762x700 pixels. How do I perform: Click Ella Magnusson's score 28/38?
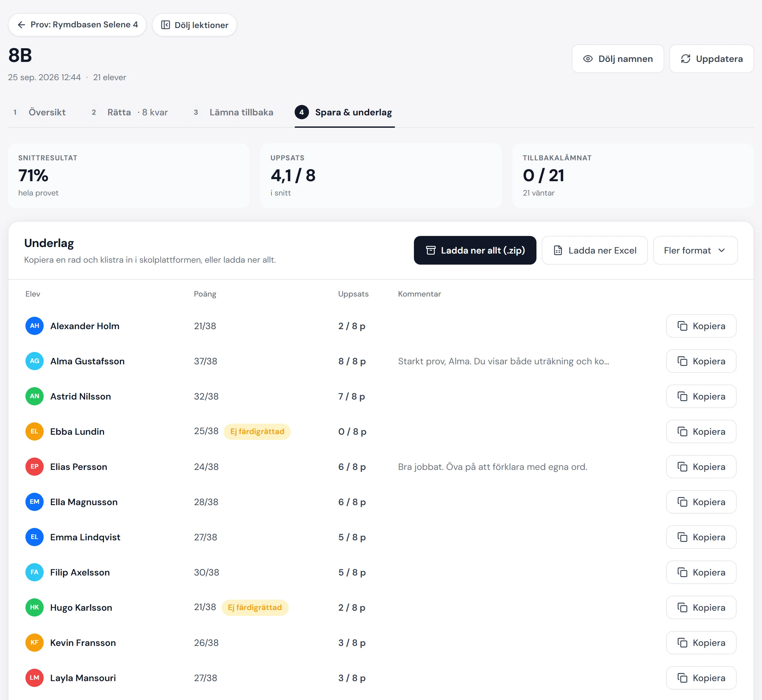click(x=206, y=502)
